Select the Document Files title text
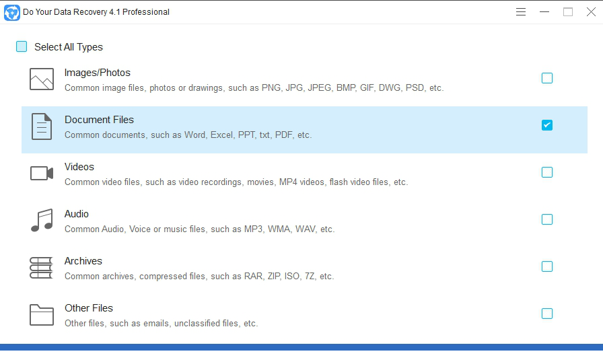Image resolution: width=603 pixels, height=364 pixels. coord(99,120)
